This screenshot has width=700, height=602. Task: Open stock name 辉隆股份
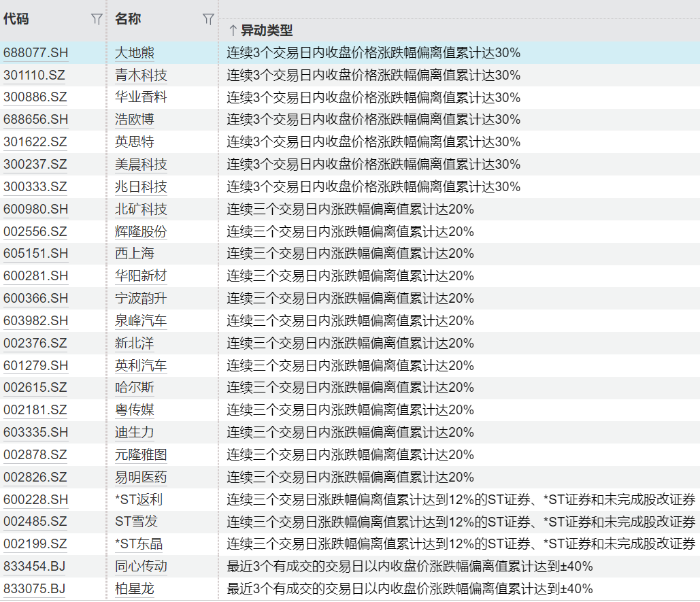click(x=141, y=231)
